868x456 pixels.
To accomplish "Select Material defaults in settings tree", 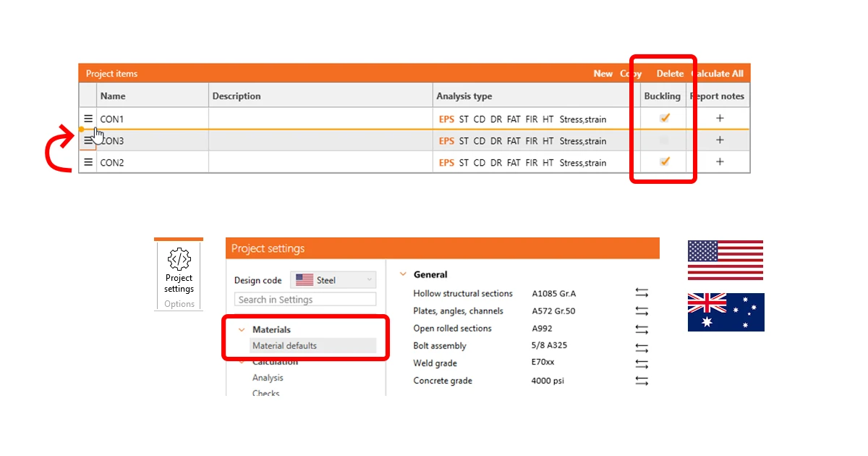I will coord(284,346).
